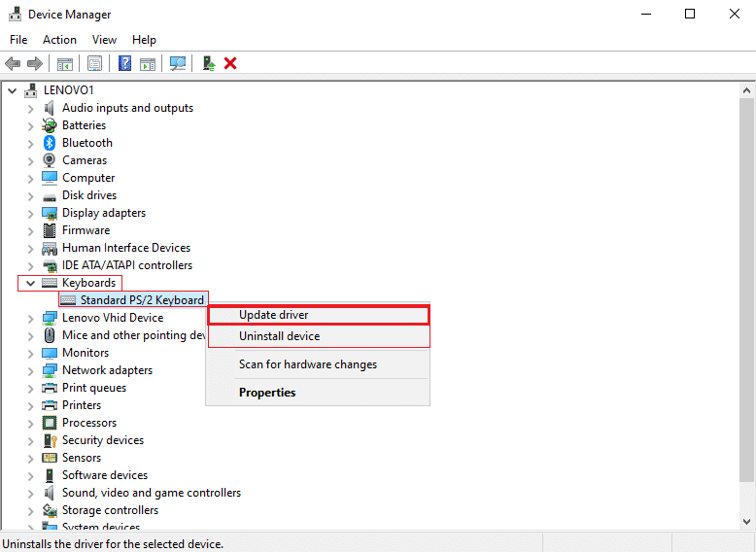The image size is (756, 552).
Task: Select the LENOVO1 computer name
Action: click(x=68, y=90)
